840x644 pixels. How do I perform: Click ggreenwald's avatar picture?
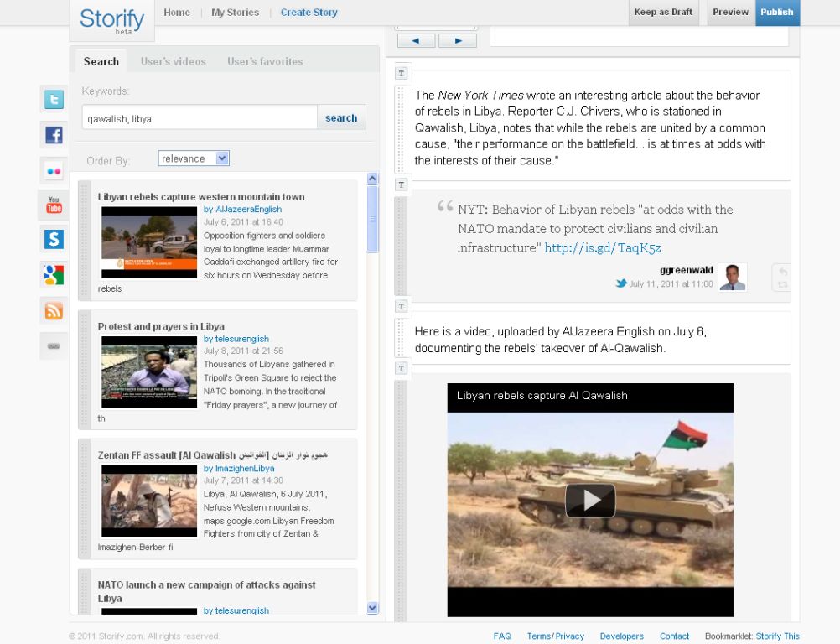pyautogui.click(x=733, y=277)
